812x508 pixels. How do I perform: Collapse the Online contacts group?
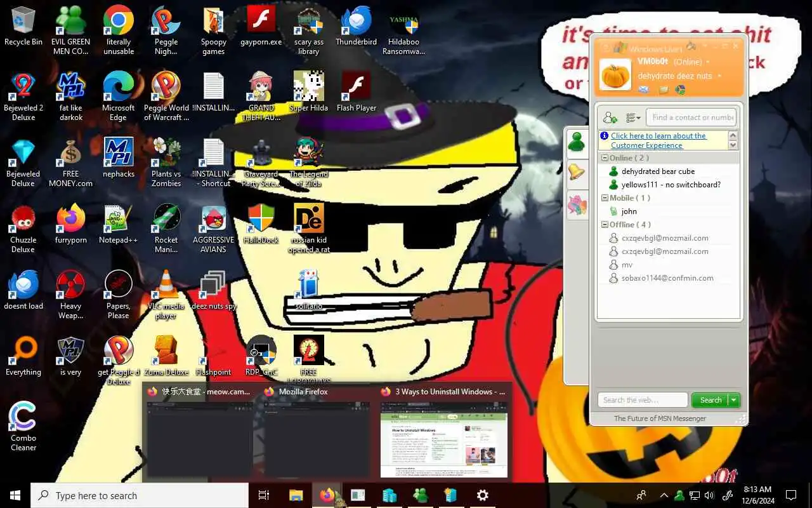point(605,158)
